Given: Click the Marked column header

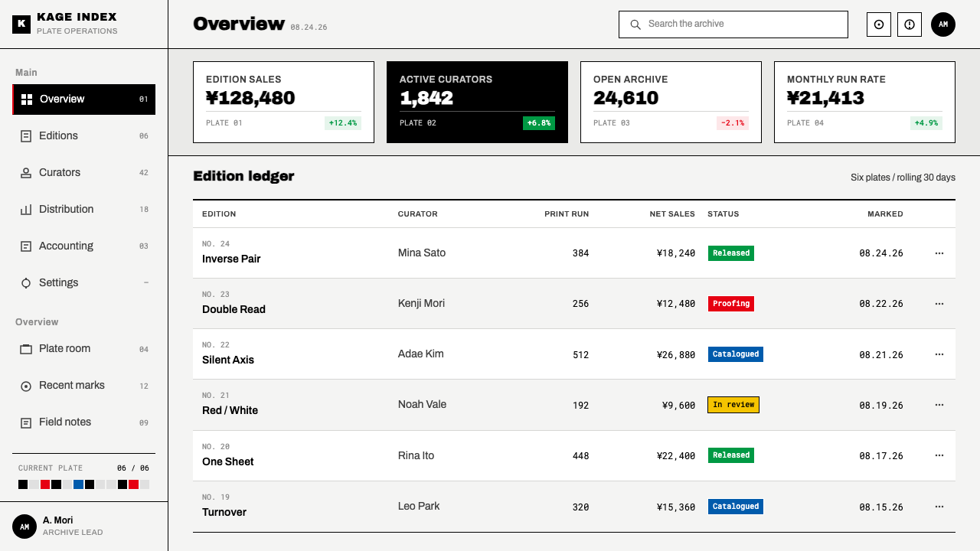Looking at the screenshot, I should [885, 214].
